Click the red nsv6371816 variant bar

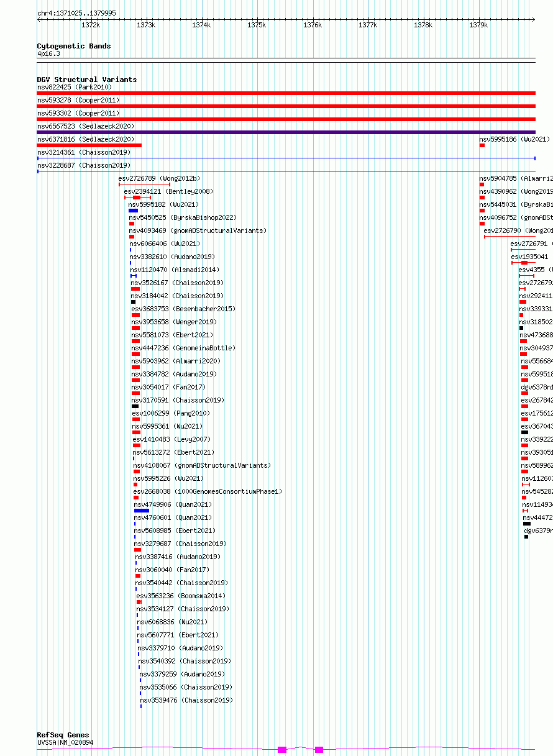click(x=89, y=145)
